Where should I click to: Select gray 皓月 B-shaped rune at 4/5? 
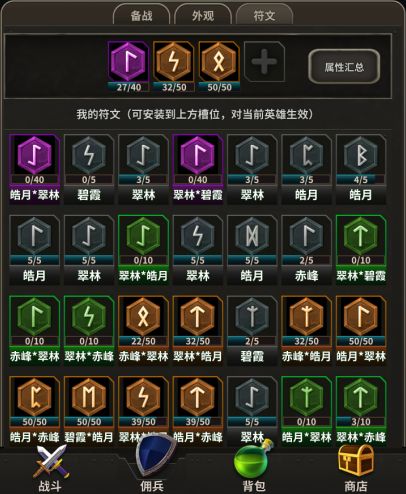click(361, 169)
